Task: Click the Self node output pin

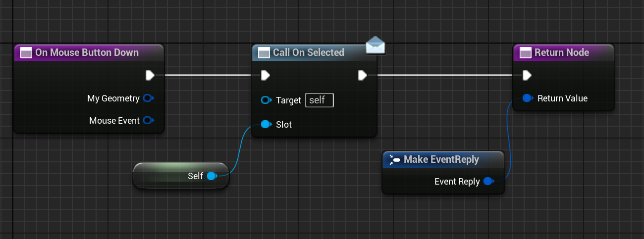Action: 212,176
